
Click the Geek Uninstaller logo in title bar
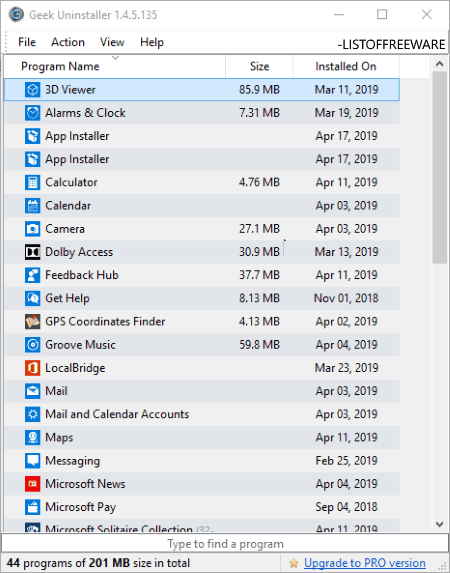[x=16, y=15]
